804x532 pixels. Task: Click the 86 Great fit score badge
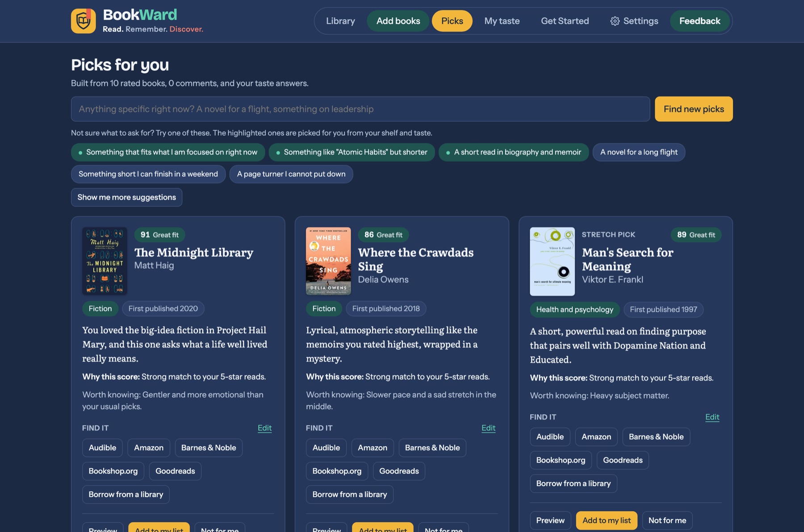tap(383, 235)
